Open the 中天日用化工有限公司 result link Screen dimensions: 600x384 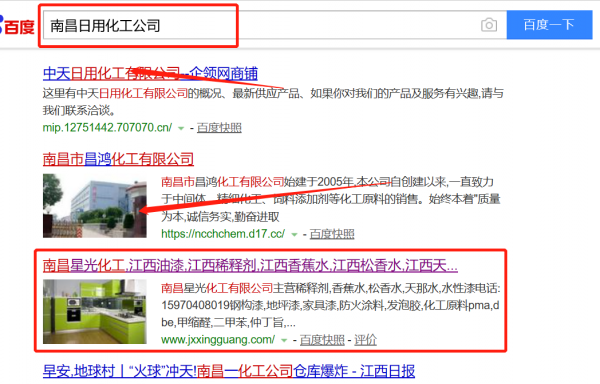150,73
